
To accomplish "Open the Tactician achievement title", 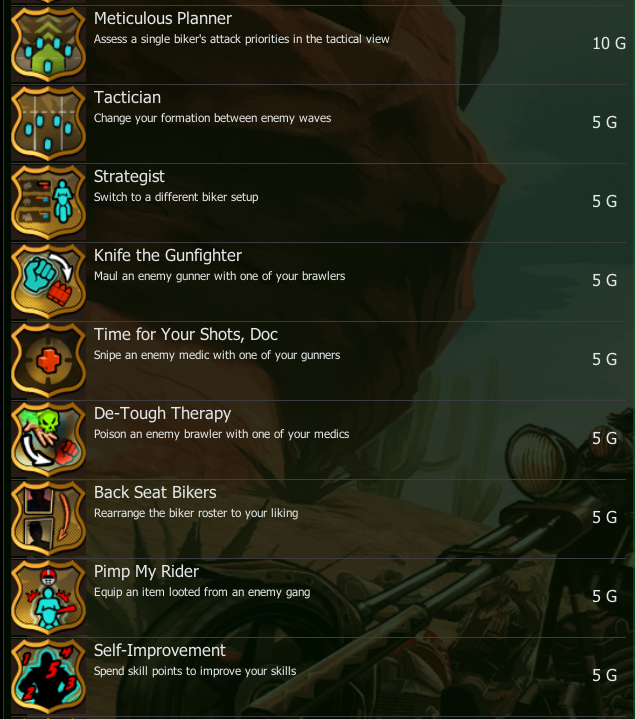I will (127, 97).
